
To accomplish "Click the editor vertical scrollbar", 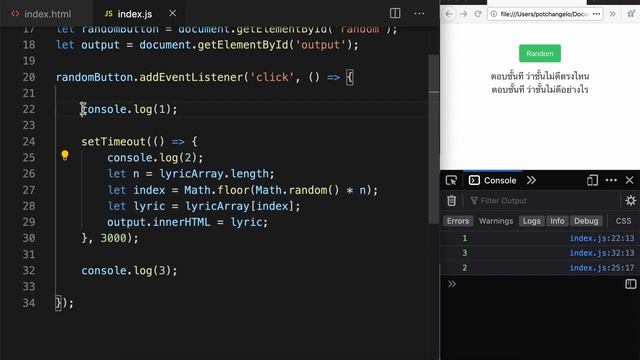I will tap(433, 139).
